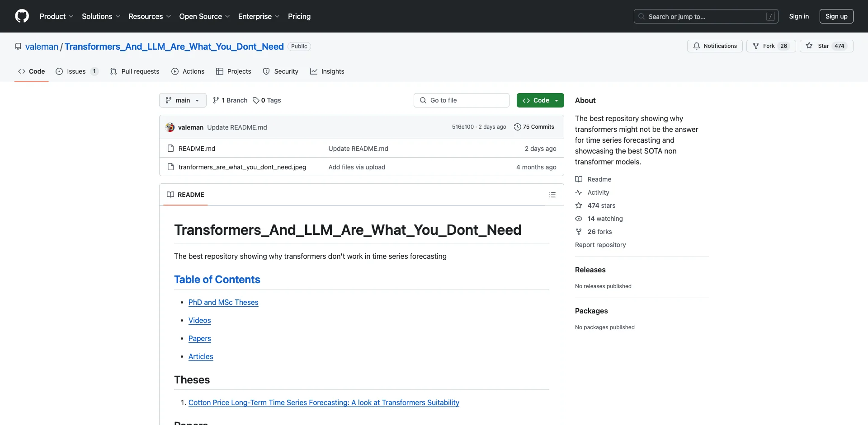
Task: Fork the repository
Action: pos(771,46)
